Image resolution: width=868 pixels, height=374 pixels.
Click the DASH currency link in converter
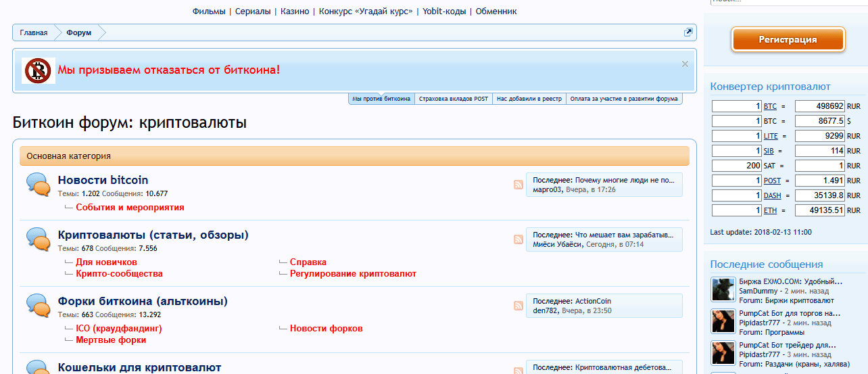[x=771, y=195]
